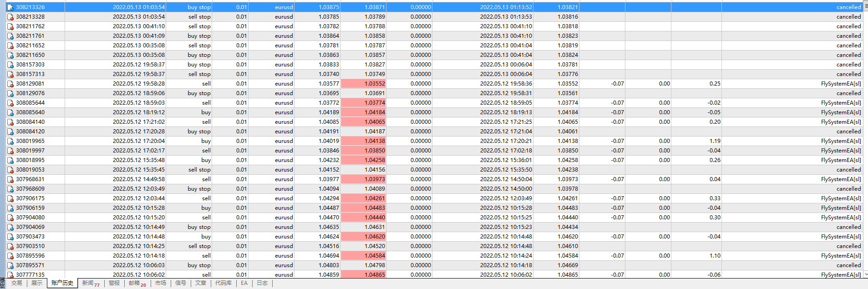Click the order icon for ticket 308019997

coord(10,151)
